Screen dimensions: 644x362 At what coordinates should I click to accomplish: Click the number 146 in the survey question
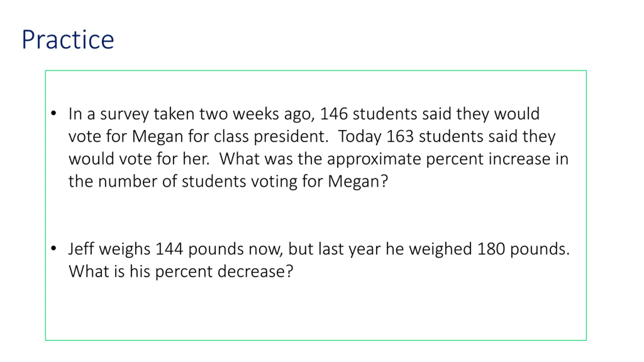tap(334, 114)
